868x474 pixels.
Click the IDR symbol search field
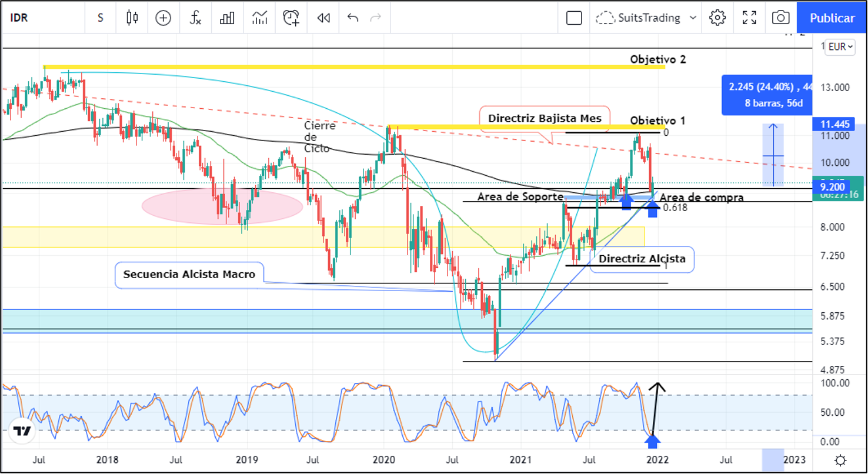pos(35,18)
